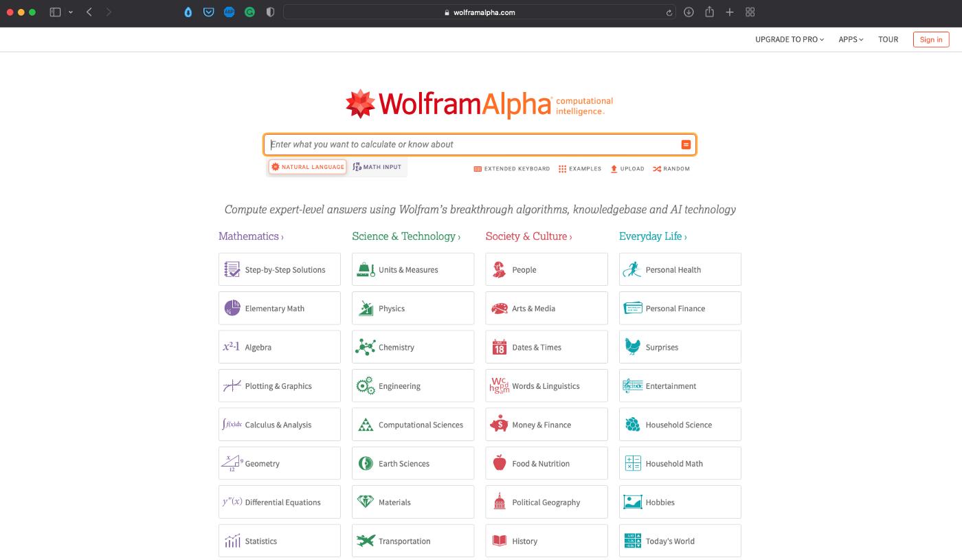Image resolution: width=962 pixels, height=560 pixels.
Task: Open Units & Measures scale icon
Action: point(366,269)
